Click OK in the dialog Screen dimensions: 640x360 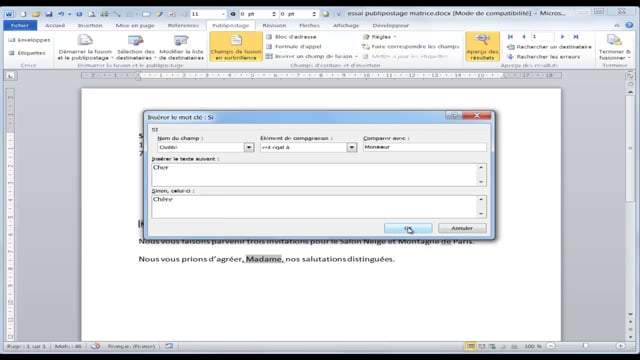408,228
